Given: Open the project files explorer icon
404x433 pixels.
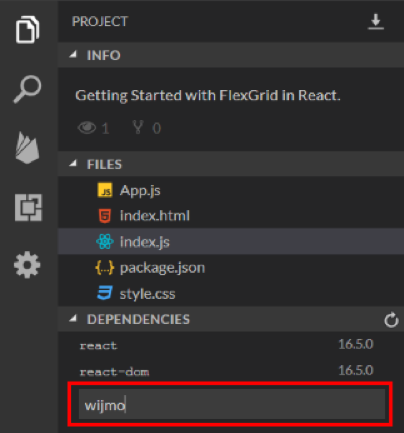Looking at the screenshot, I should click(27, 29).
